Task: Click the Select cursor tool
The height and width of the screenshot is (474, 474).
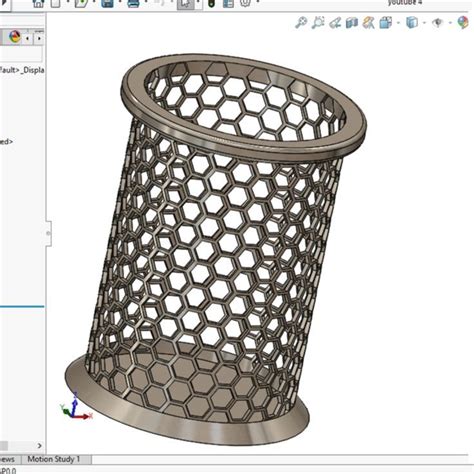Action: pos(185,4)
